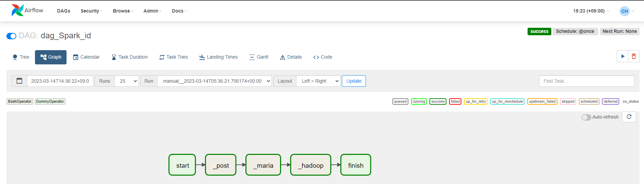The width and height of the screenshot is (644, 184).
Task: Expand the Docs dropdown menu
Action: 179,11
